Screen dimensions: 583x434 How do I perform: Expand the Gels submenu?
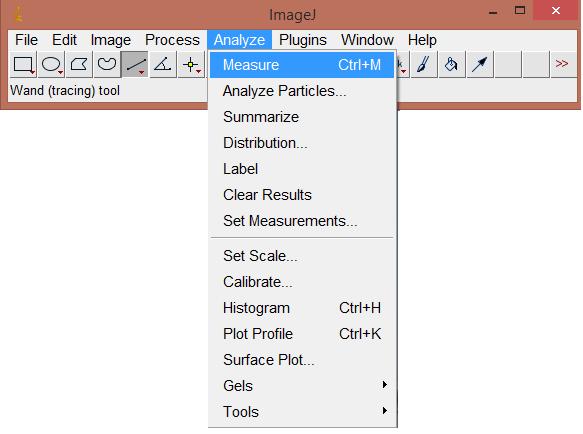(x=302, y=386)
